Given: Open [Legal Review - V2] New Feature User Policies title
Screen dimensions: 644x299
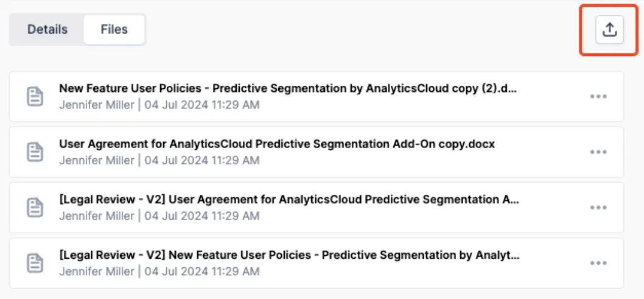Looking at the screenshot, I should click(x=290, y=255).
